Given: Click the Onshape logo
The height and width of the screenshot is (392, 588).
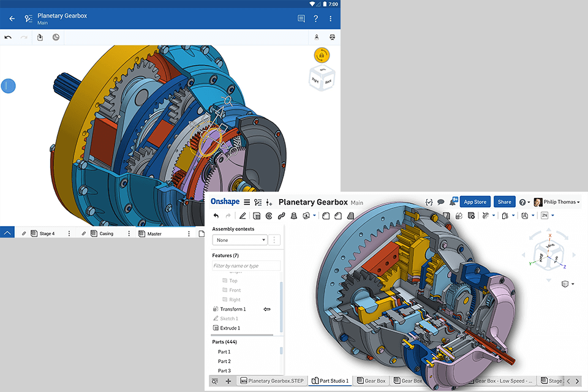Looking at the screenshot, I should tap(224, 202).
